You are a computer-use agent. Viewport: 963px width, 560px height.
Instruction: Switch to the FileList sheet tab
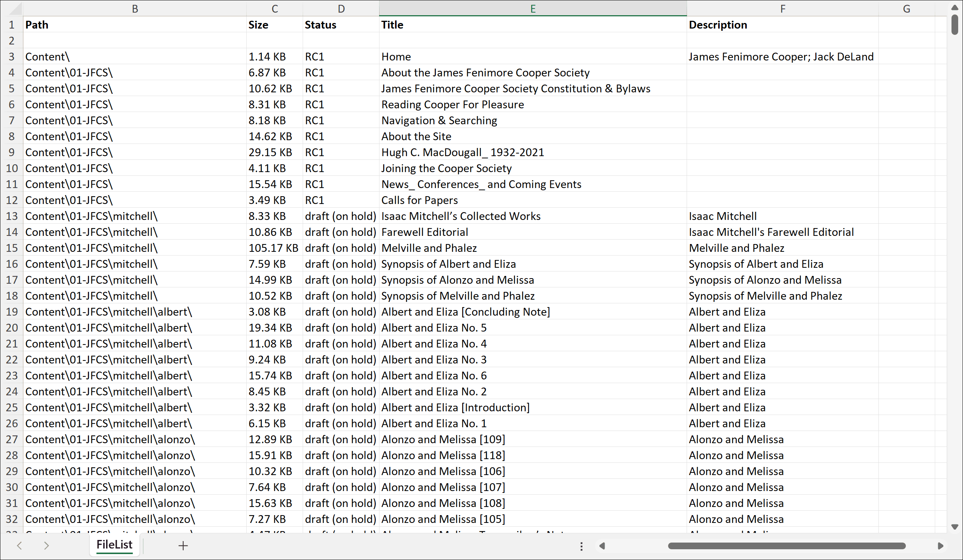pos(114,545)
